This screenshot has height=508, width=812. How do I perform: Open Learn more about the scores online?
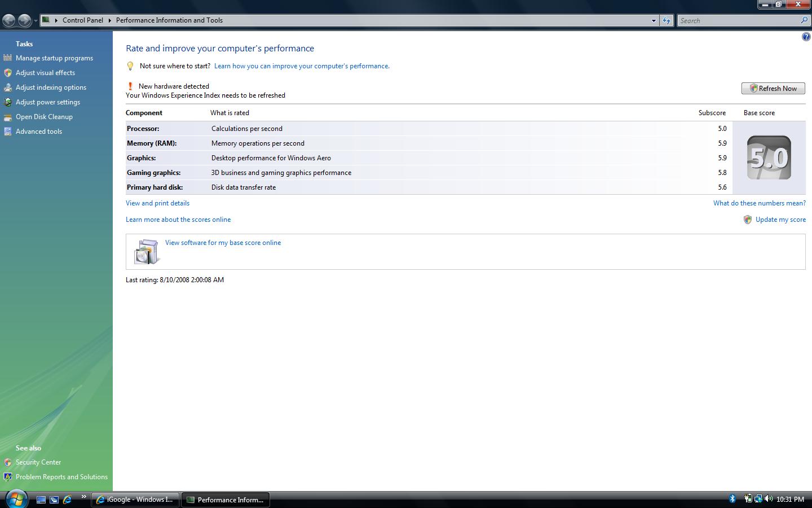[178, 220]
